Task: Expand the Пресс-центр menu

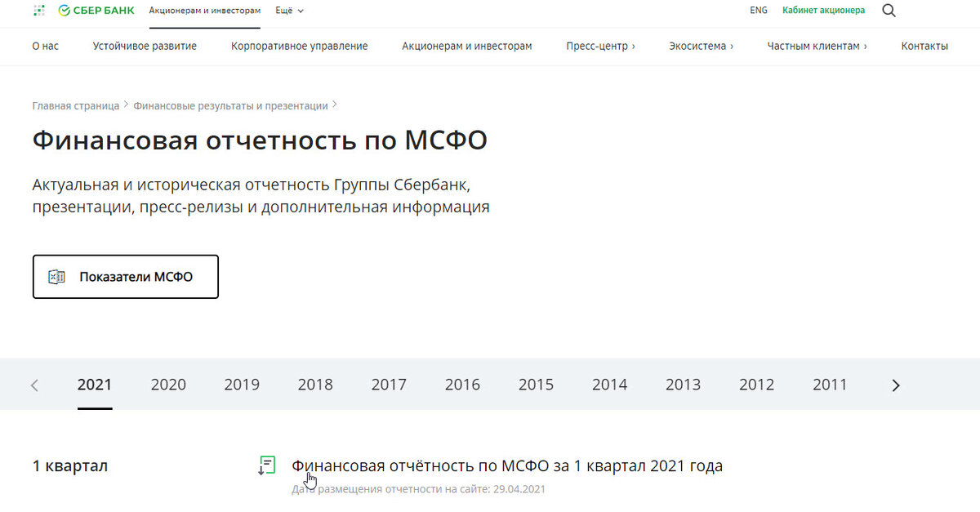Action: pyautogui.click(x=600, y=46)
